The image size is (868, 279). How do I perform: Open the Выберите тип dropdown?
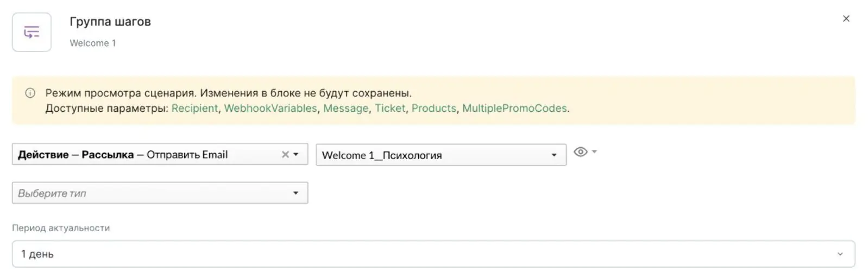pyautogui.click(x=160, y=193)
